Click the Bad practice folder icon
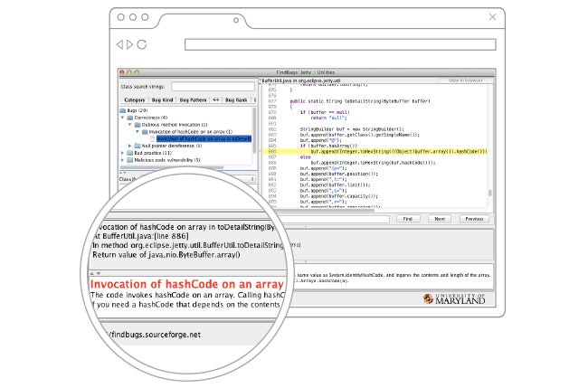 click(130, 153)
